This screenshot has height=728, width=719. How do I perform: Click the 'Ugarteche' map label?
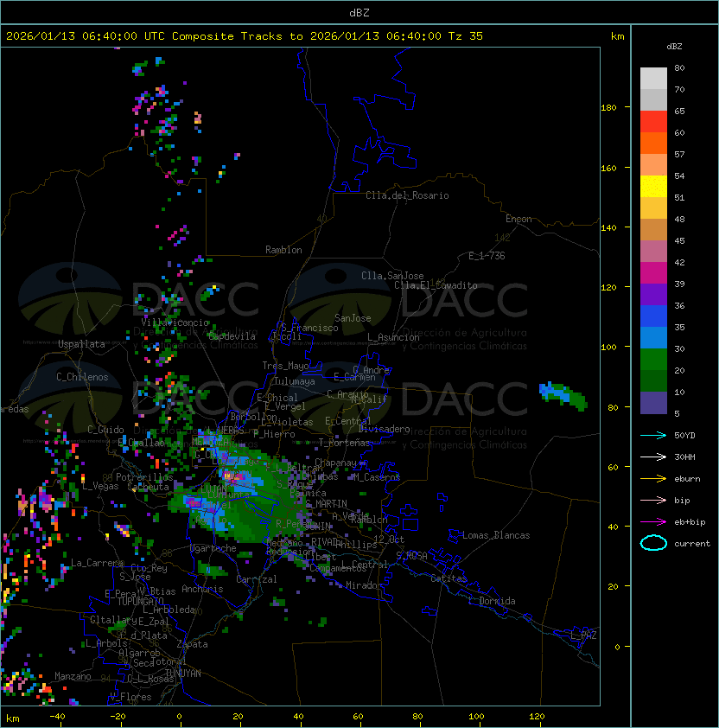click(x=213, y=549)
